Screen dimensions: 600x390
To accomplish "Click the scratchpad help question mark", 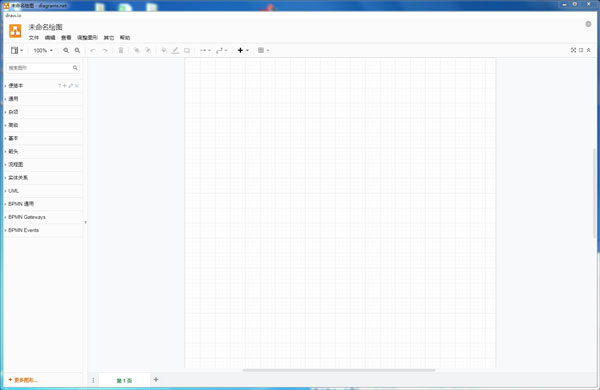I will [59, 86].
